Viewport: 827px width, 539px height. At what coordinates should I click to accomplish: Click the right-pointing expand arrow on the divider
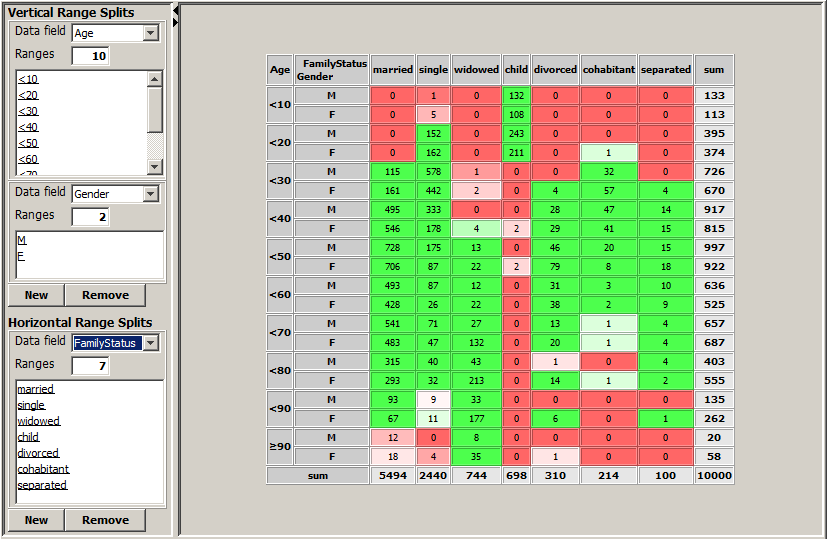pos(176,21)
